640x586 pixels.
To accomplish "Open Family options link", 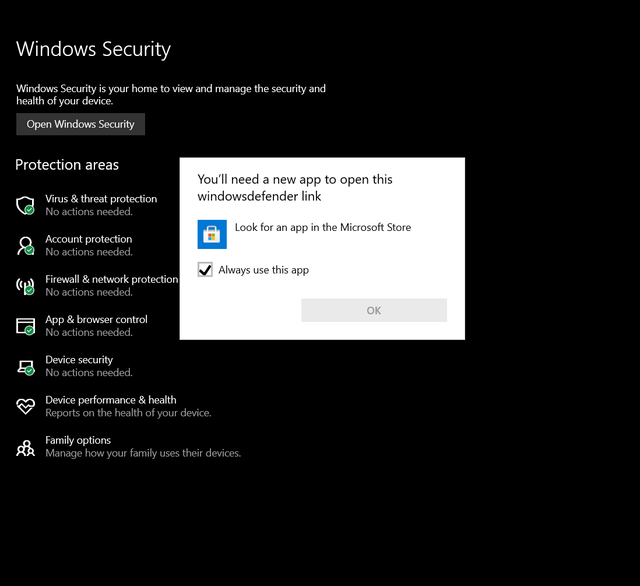I will 78,440.
